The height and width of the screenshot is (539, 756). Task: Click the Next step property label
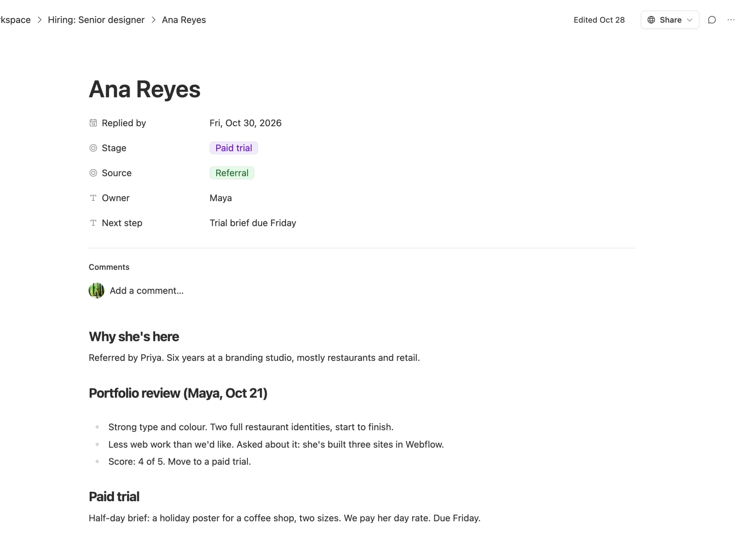click(122, 223)
